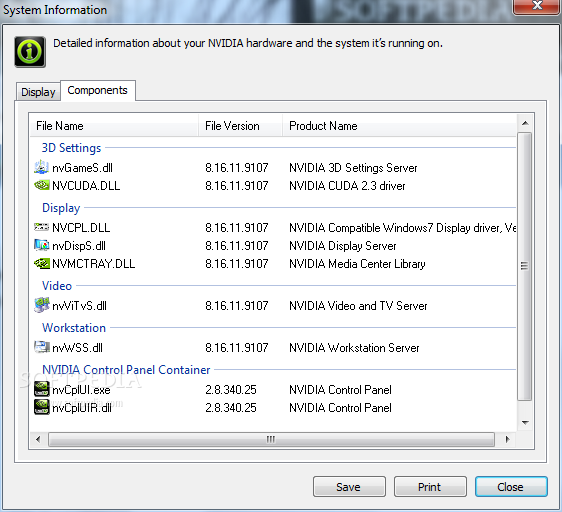Select the nvGameS.dll file name
Image resolution: width=562 pixels, height=512 pixels.
pyautogui.click(x=82, y=168)
